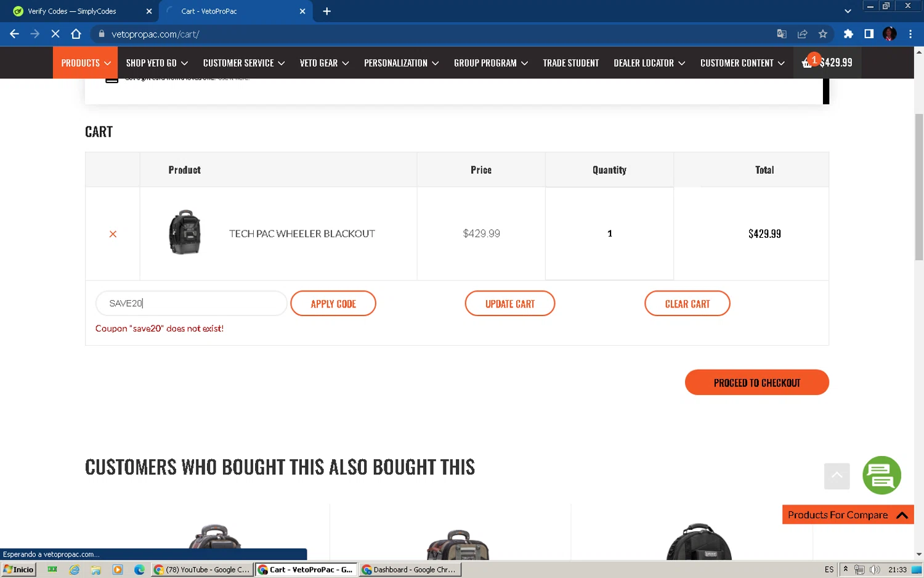The image size is (924, 578).
Task: Expand Veto Gear menu
Action: click(324, 63)
